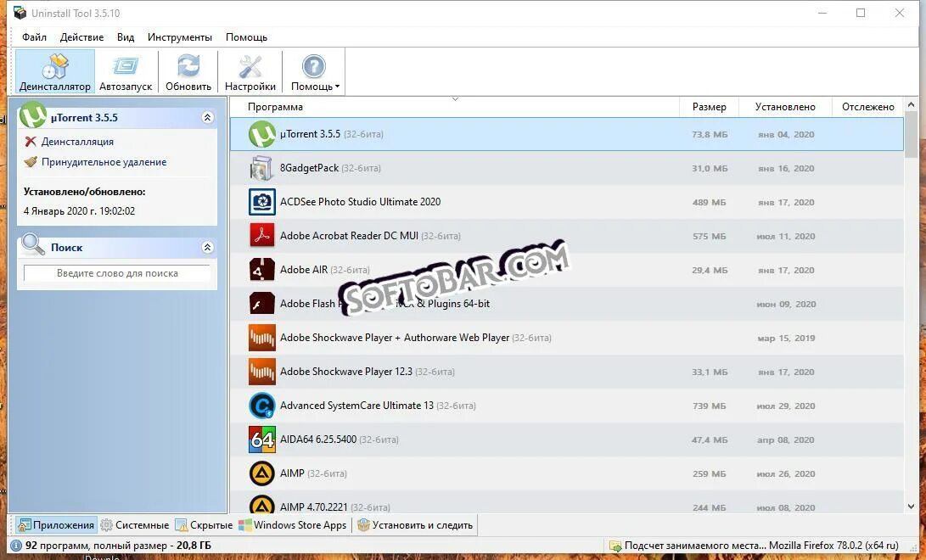The width and height of the screenshot is (926, 560).
Task: Click the 489 МБ size cell
Action: [710, 203]
